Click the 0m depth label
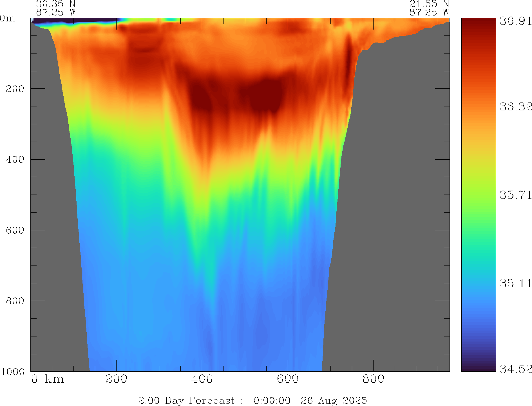This screenshot has height=406, width=532. (x=8, y=19)
